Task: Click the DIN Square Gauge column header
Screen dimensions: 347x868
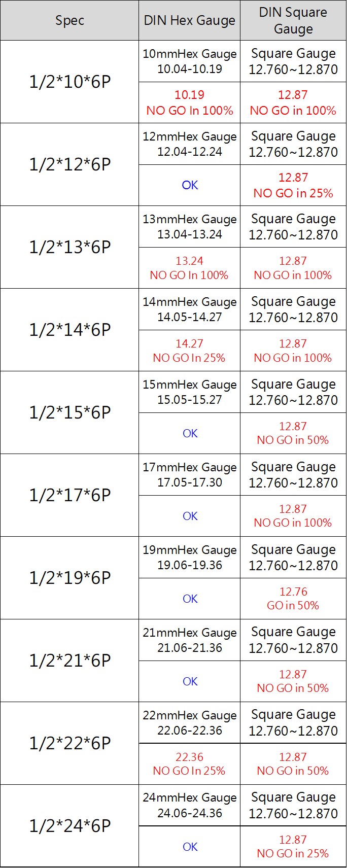Action: coord(293,21)
